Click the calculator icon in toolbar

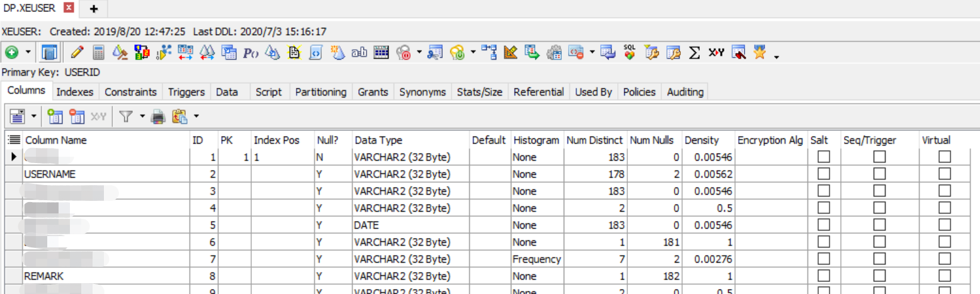[x=98, y=52]
